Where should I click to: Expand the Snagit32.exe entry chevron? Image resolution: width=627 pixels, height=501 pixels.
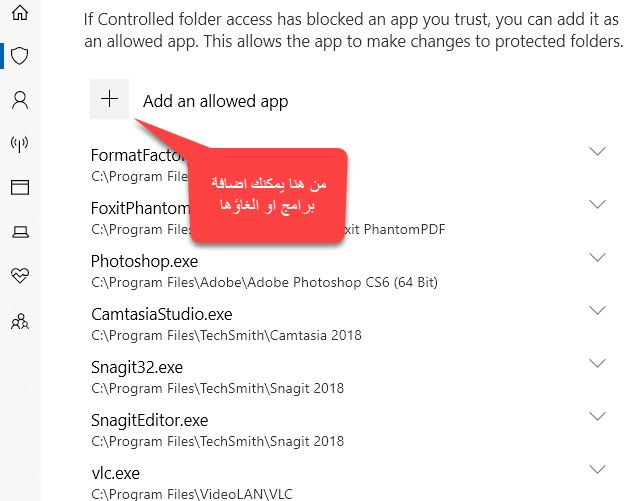(598, 364)
